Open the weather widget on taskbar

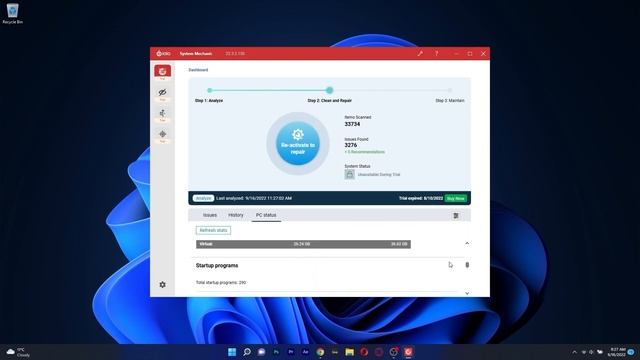[x=18, y=352]
